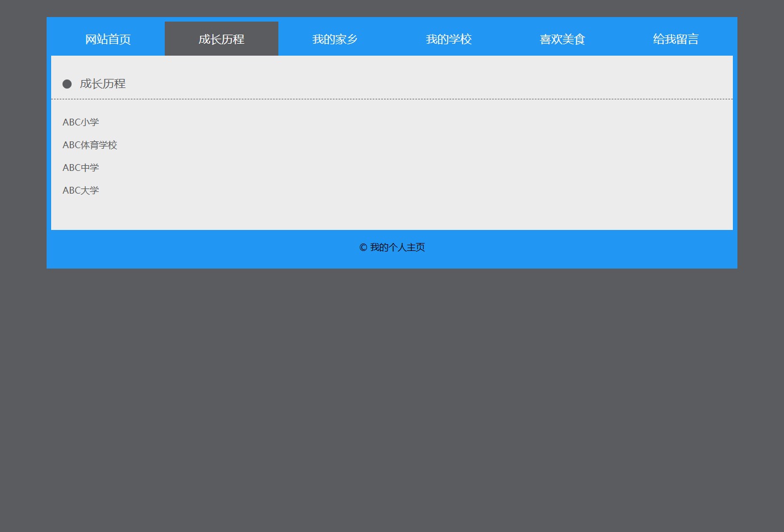
Task: Click the 给我留言 tab
Action: click(676, 39)
